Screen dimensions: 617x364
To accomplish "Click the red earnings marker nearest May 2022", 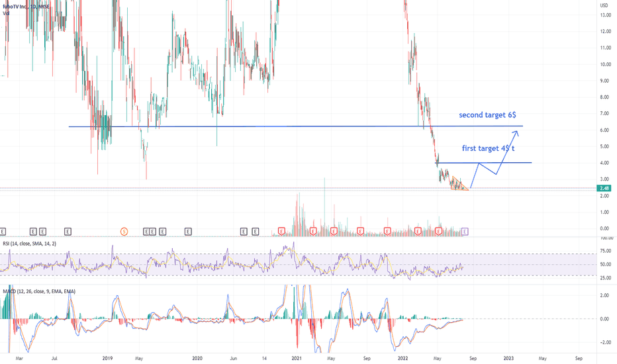I will (439, 232).
